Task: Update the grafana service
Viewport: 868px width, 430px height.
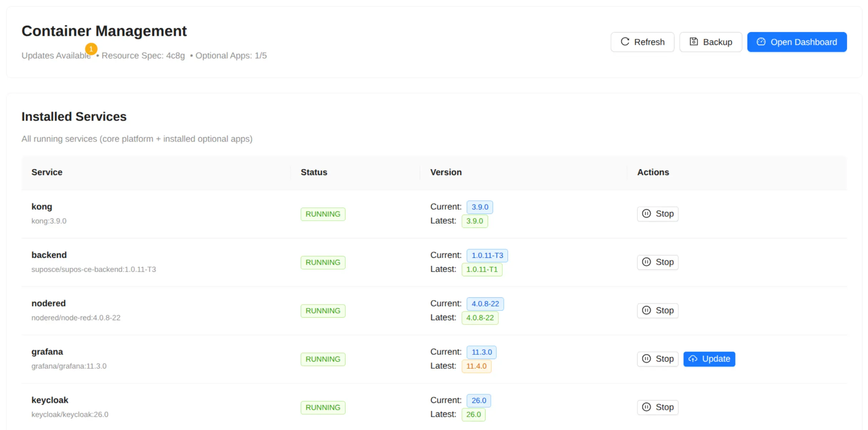Action: point(709,359)
